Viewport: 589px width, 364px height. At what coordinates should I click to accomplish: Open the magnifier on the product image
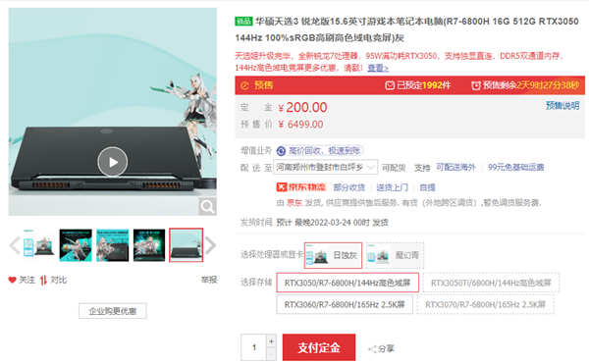coord(207,207)
